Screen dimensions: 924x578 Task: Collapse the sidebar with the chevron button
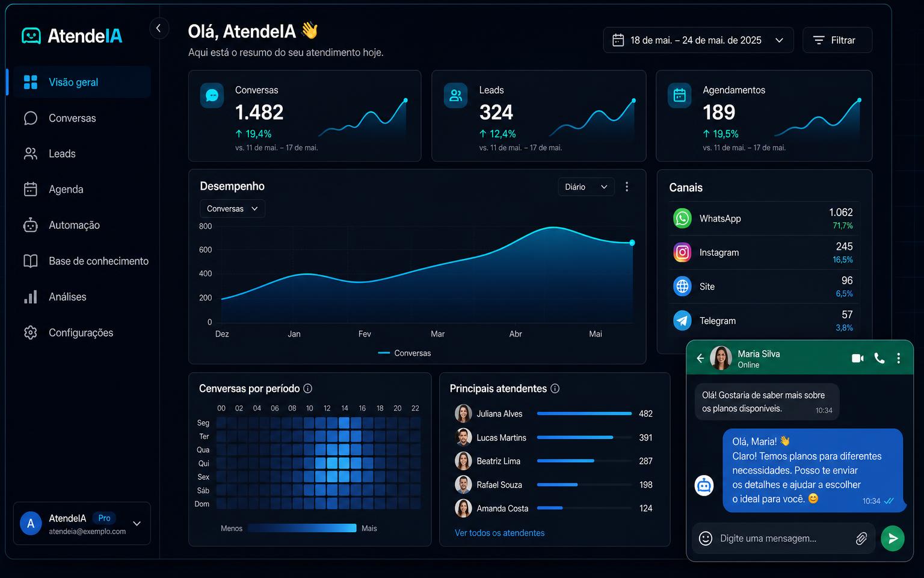click(159, 28)
